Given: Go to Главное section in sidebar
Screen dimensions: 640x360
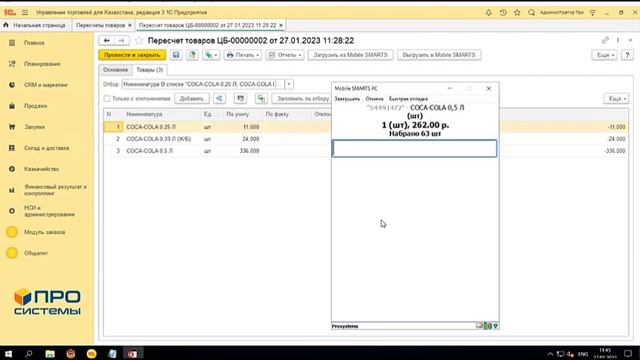Looking at the screenshot, I should tap(34, 43).
